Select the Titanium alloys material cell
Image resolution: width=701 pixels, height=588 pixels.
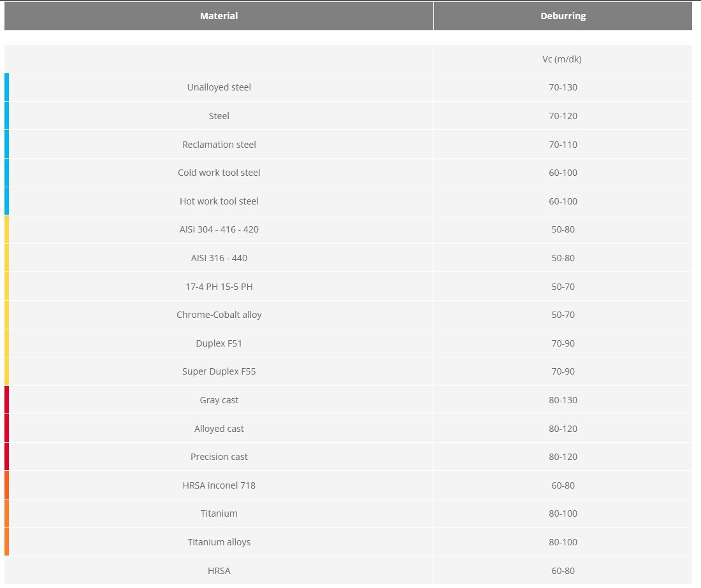pos(219,542)
